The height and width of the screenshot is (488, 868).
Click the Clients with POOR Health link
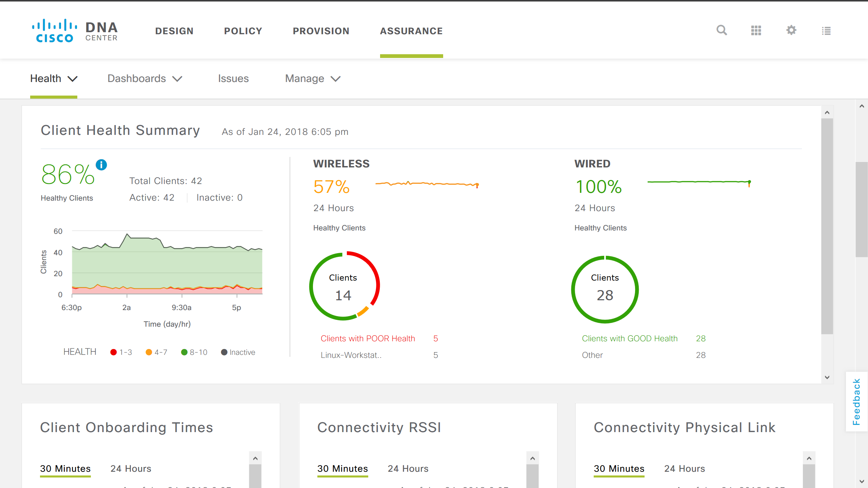click(x=368, y=339)
